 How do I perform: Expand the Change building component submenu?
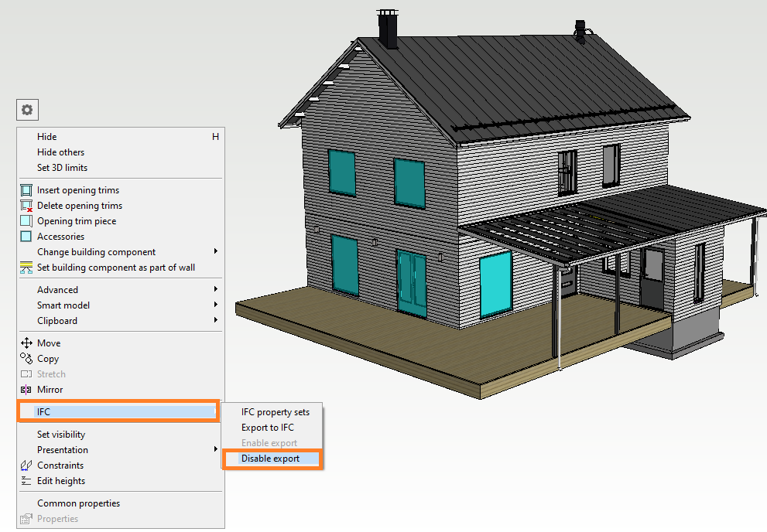point(215,252)
